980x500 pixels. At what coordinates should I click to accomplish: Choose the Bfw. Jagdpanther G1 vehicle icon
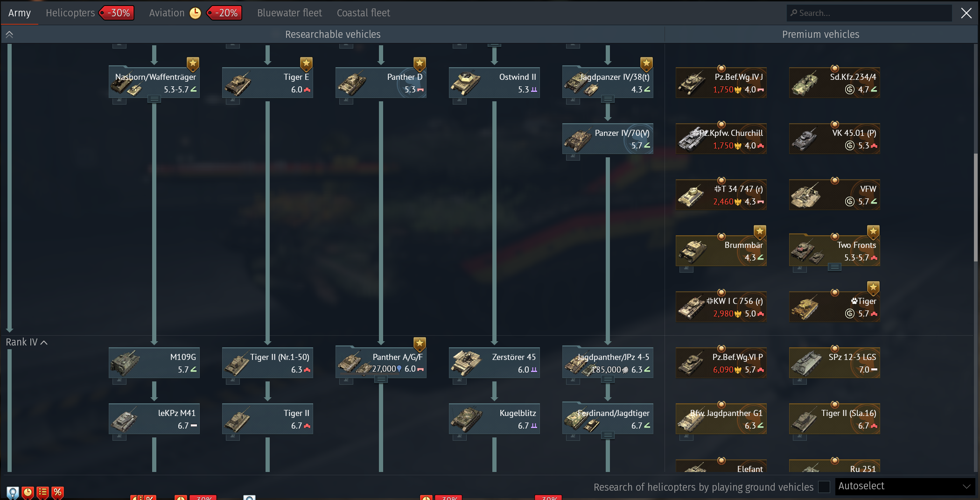pyautogui.click(x=692, y=420)
